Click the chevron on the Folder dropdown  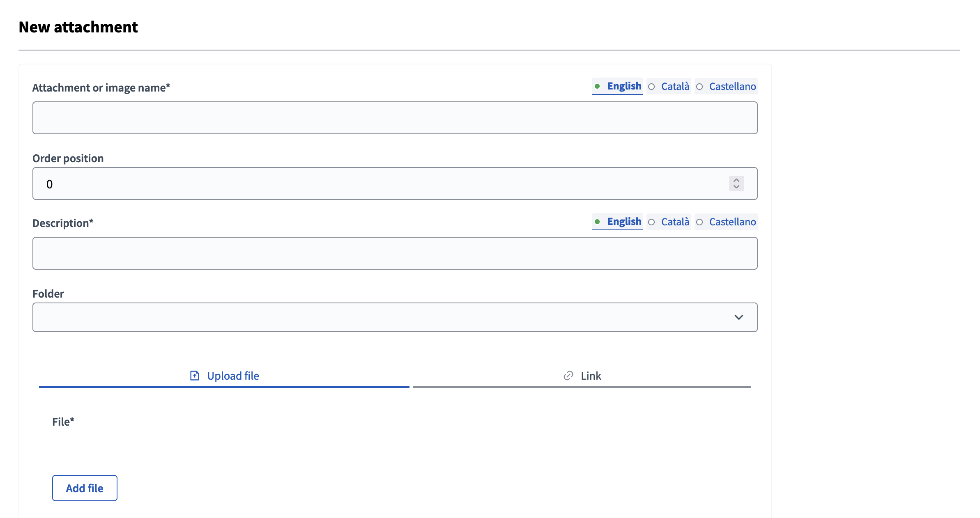[x=739, y=317]
